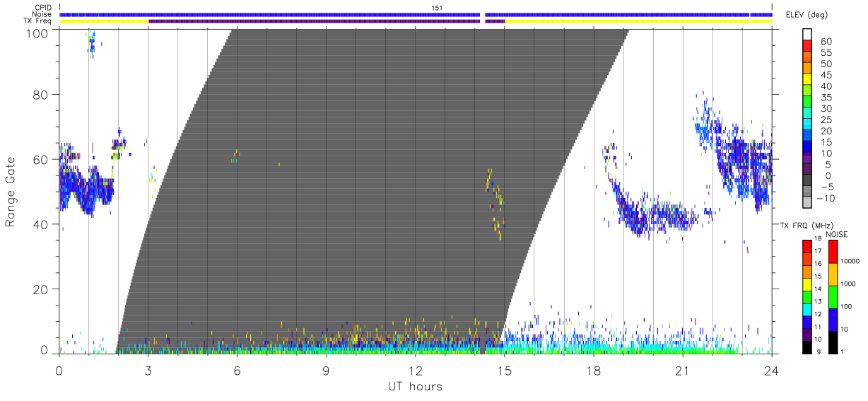Image resolution: width=868 pixels, height=401 pixels.
Task: Pick the green segment of the NOISE color bar
Action: (x=832, y=297)
